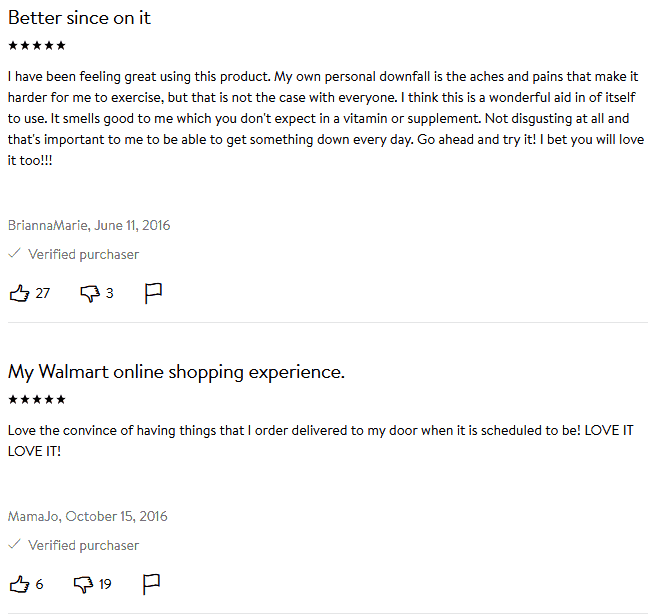Click the checkmark next to BriannaMarie's Verified purchaser
Viewport: 658px width, 616px height.
point(14,253)
